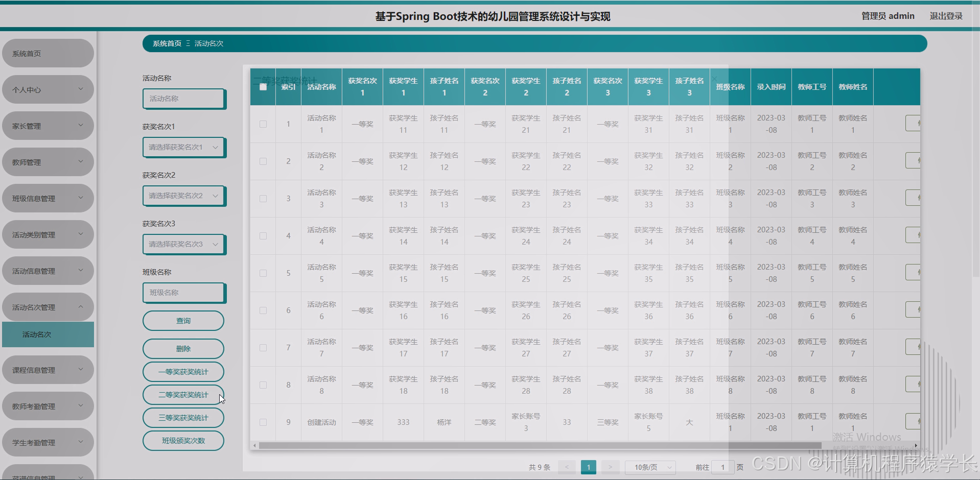Collapse the 活动名次管理 sidebar menu

[x=48, y=307]
